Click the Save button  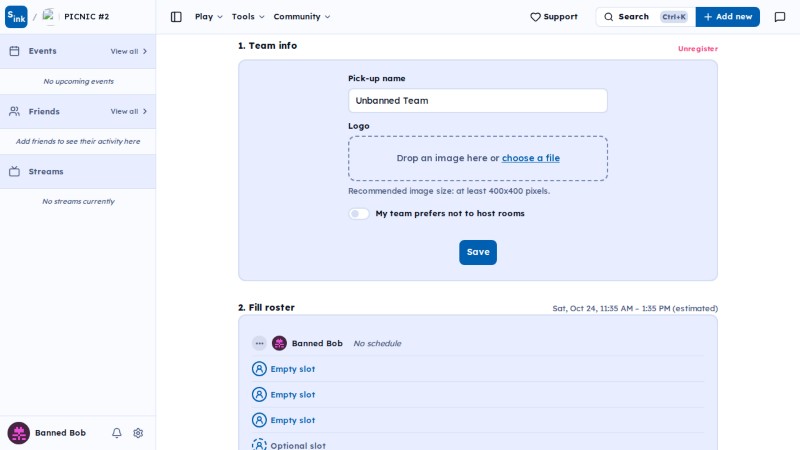pyautogui.click(x=478, y=252)
